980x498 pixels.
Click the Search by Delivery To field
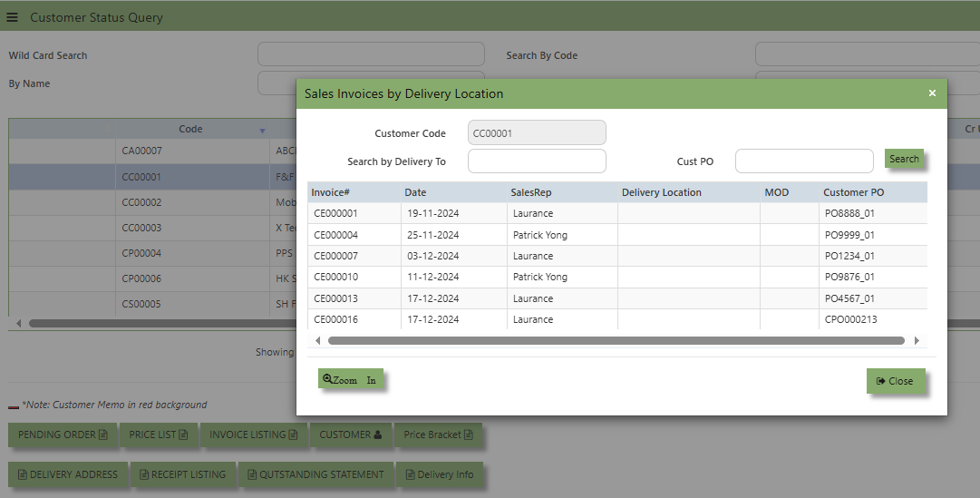point(537,161)
